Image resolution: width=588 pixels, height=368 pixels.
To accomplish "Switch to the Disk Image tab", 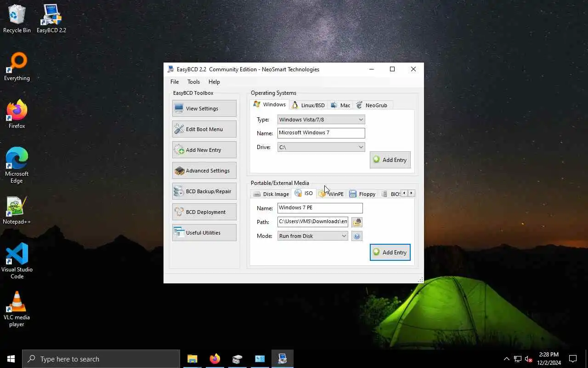I will point(271,194).
